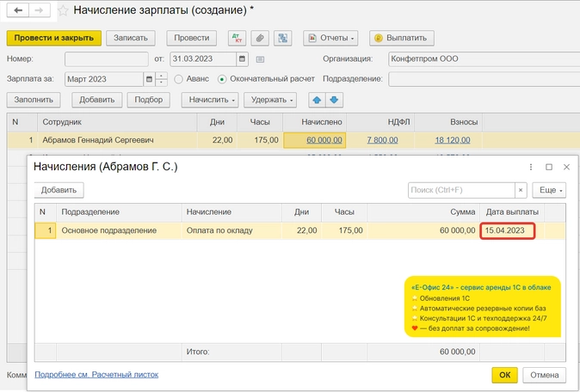Image resolution: width=580 pixels, height=392 pixels.
Task: Open the Еще menu in dialog
Action: 549,190
